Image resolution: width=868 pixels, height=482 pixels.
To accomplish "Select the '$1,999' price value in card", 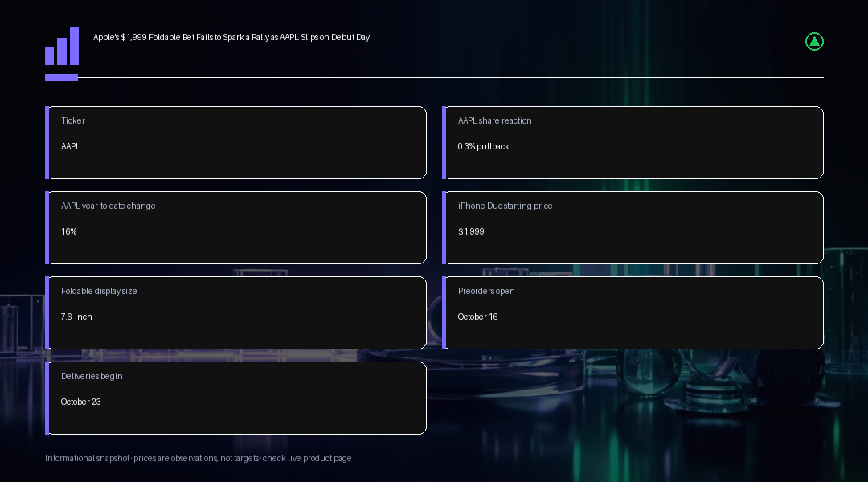I will 471,232.
